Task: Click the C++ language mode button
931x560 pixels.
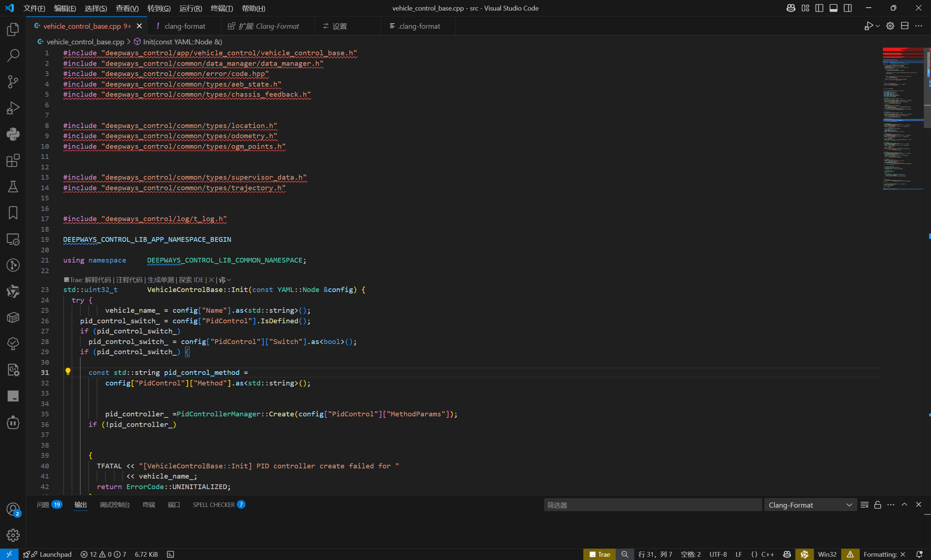Action: click(x=767, y=554)
